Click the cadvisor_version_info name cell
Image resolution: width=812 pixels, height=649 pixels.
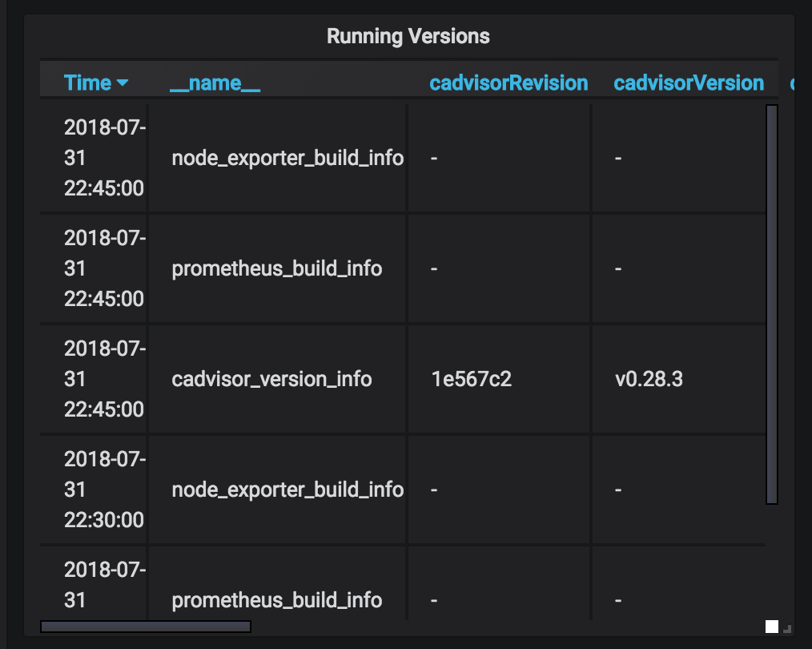(271, 379)
